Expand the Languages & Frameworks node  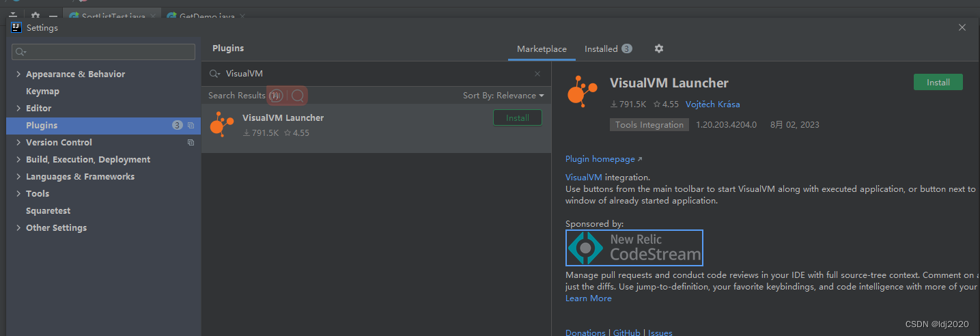tap(18, 177)
